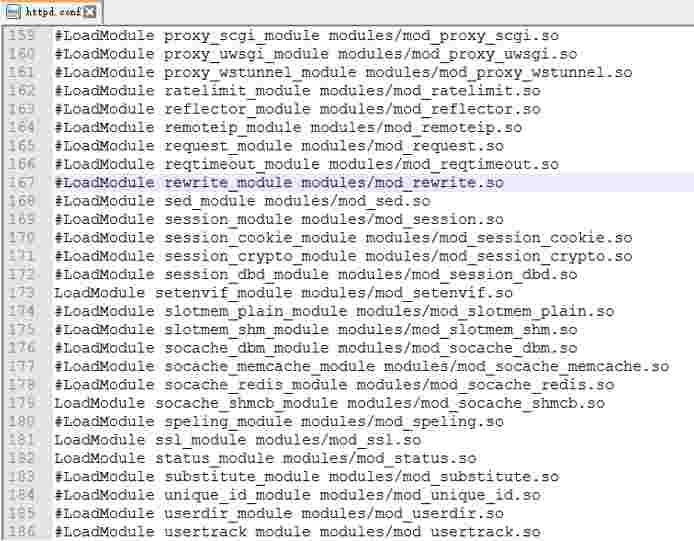Click the speling_module line
This screenshot has width=694, height=541.
point(279,421)
